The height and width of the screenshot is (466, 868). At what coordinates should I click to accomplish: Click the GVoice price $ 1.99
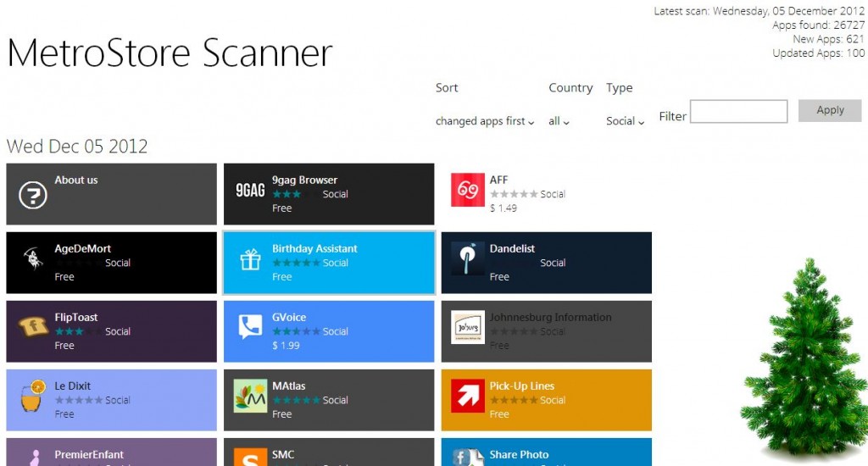[x=286, y=346]
